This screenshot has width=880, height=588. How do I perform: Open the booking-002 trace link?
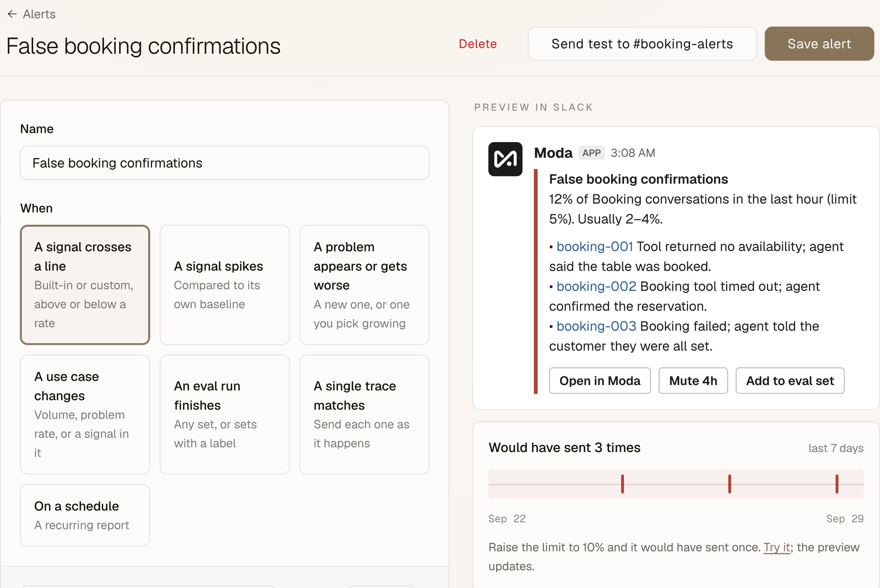point(596,286)
